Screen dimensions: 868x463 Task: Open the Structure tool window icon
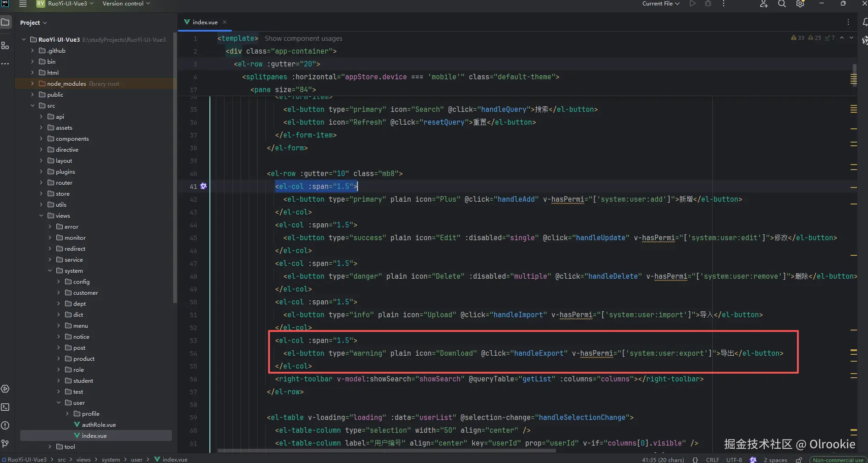(x=5, y=45)
